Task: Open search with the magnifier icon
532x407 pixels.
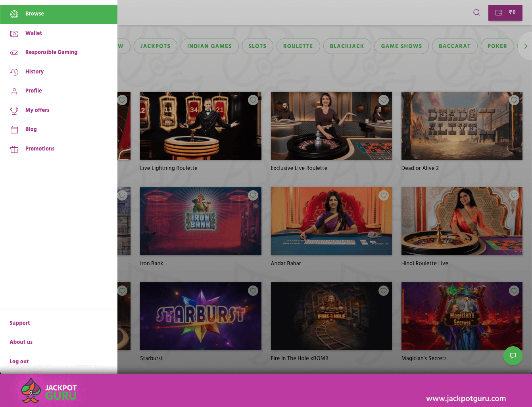Action: tap(477, 13)
